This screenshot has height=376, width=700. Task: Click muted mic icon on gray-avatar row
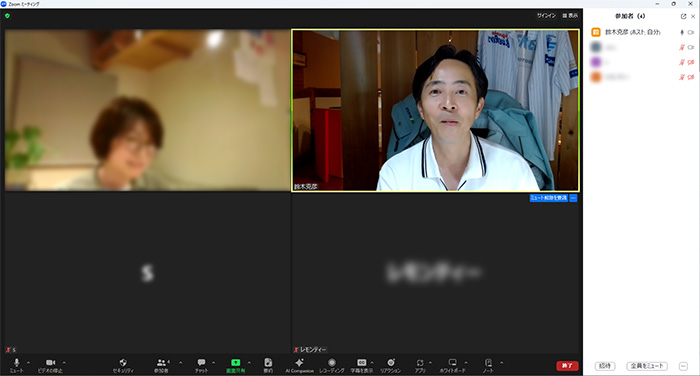tap(682, 47)
